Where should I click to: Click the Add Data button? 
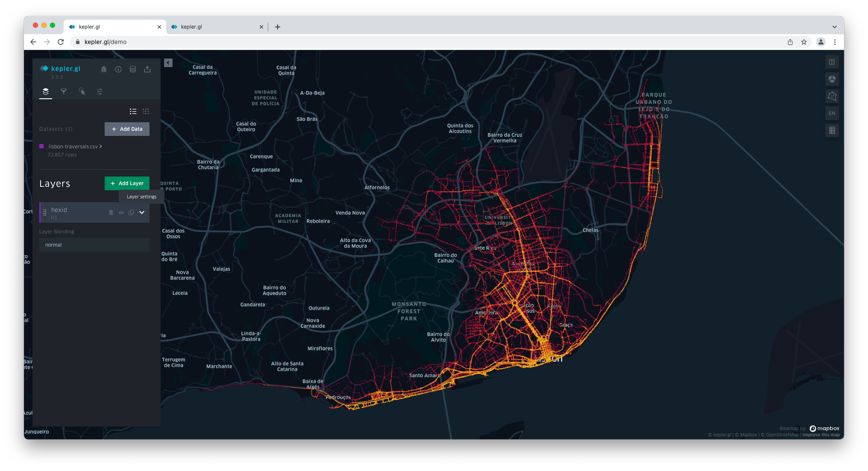(127, 129)
